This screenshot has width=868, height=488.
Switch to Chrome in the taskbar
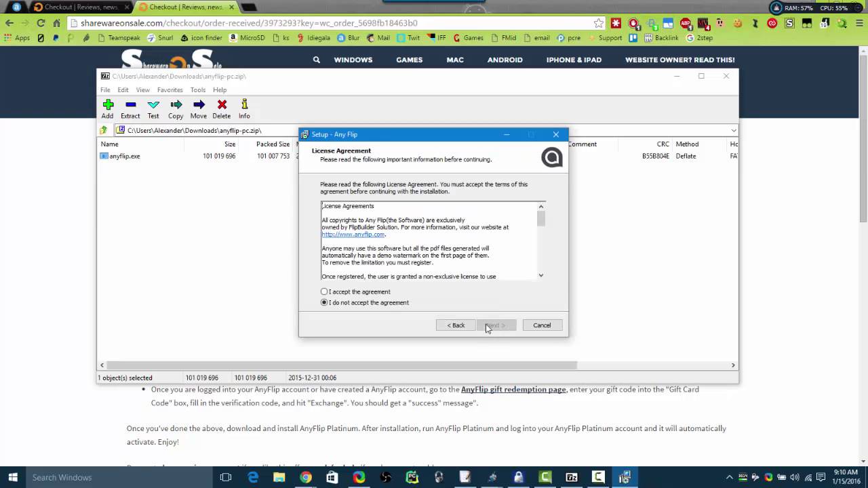[306, 477]
